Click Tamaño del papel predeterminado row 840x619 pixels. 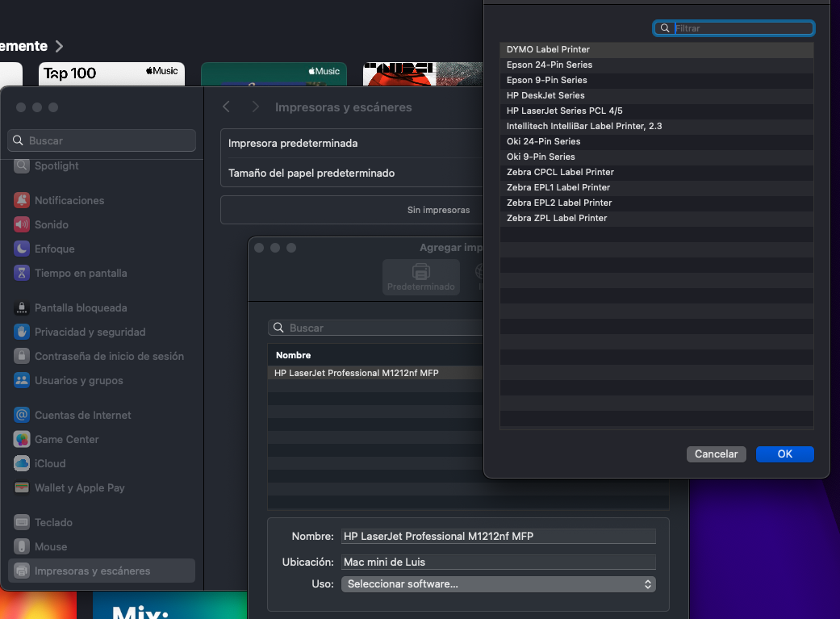coord(353,173)
